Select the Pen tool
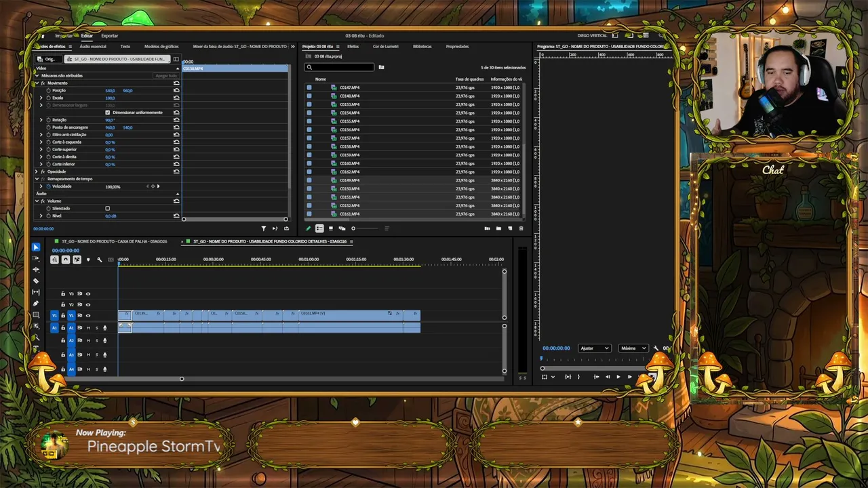The height and width of the screenshot is (488, 868). pos(36,304)
